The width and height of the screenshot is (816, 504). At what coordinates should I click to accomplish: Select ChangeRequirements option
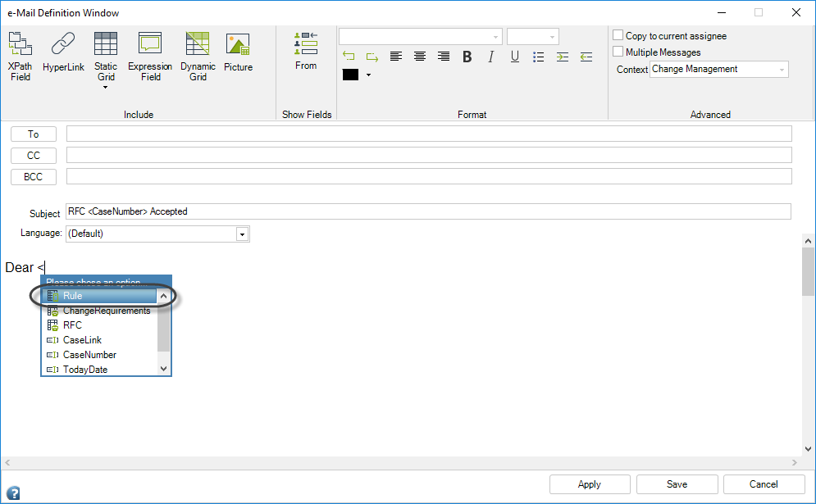101,311
